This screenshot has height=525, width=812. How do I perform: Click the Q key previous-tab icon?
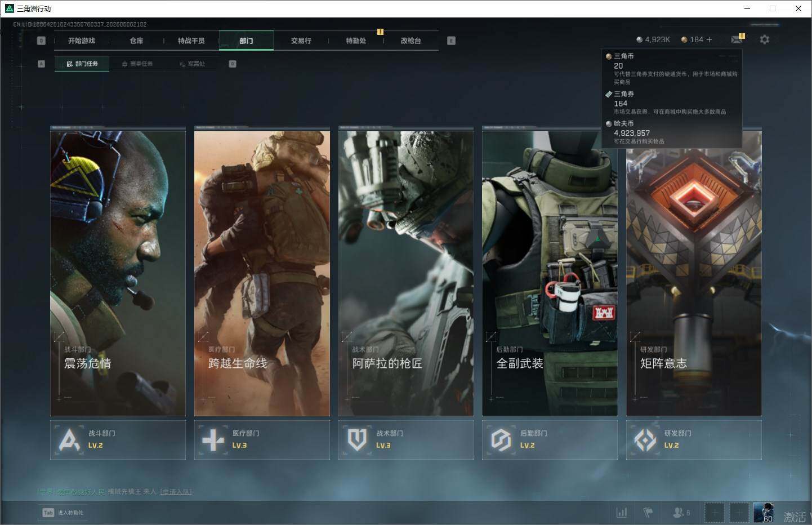pyautogui.click(x=41, y=41)
